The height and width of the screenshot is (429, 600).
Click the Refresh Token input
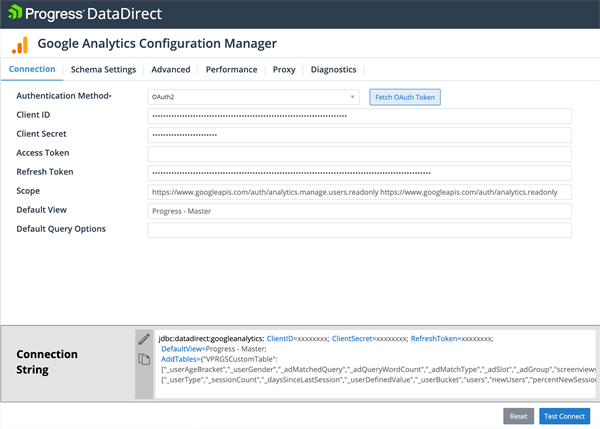pos(359,173)
